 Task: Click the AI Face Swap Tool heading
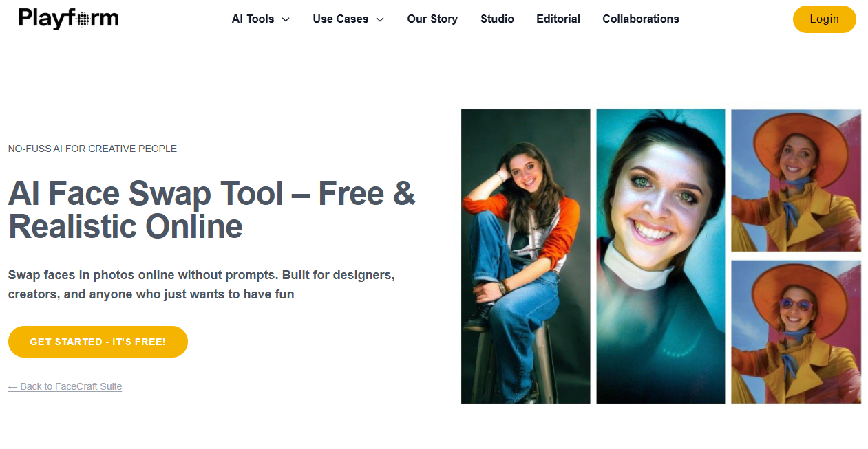(x=211, y=210)
